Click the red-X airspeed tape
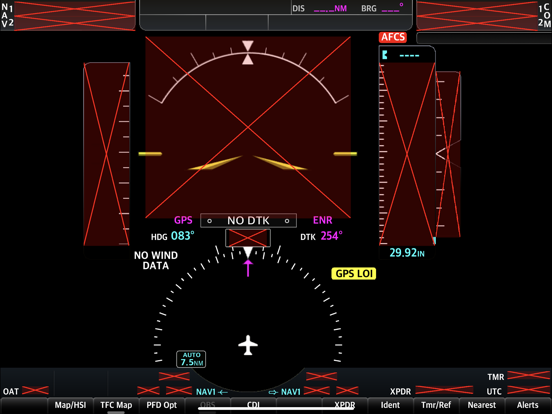This screenshot has width=552, height=414. tap(106, 154)
